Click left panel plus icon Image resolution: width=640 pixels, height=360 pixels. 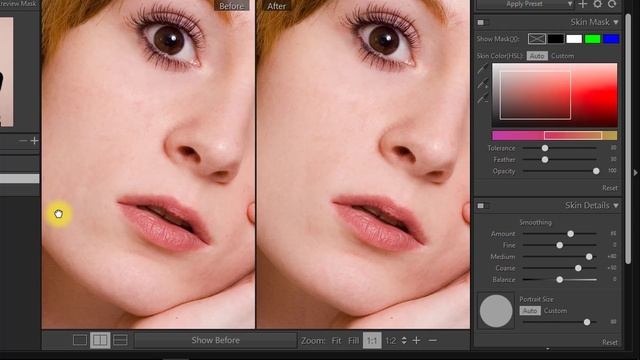click(34, 141)
